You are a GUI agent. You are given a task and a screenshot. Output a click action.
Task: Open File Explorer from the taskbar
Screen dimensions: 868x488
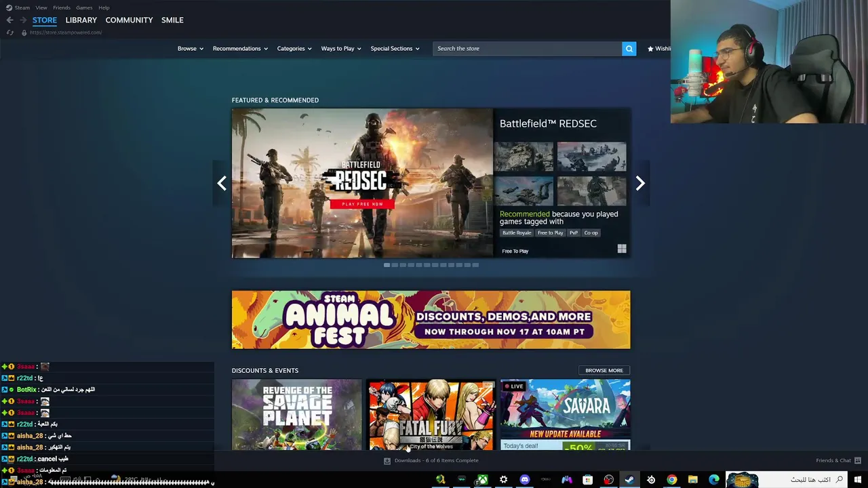click(693, 480)
